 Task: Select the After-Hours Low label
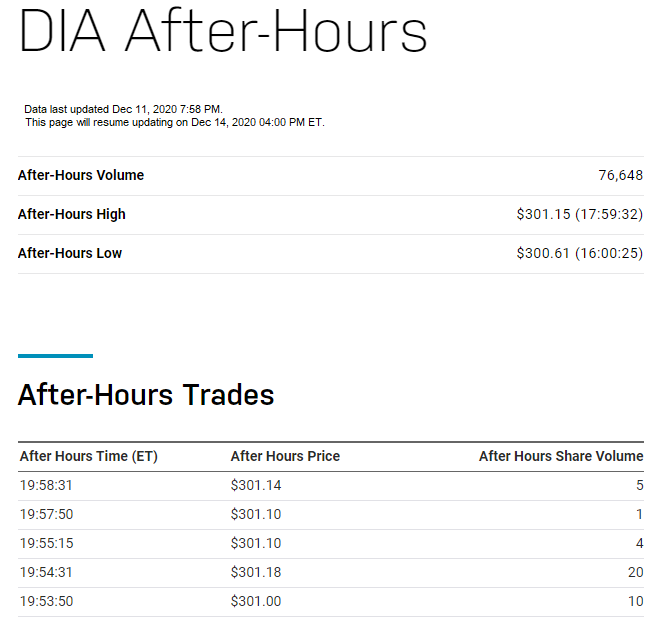click(x=70, y=253)
